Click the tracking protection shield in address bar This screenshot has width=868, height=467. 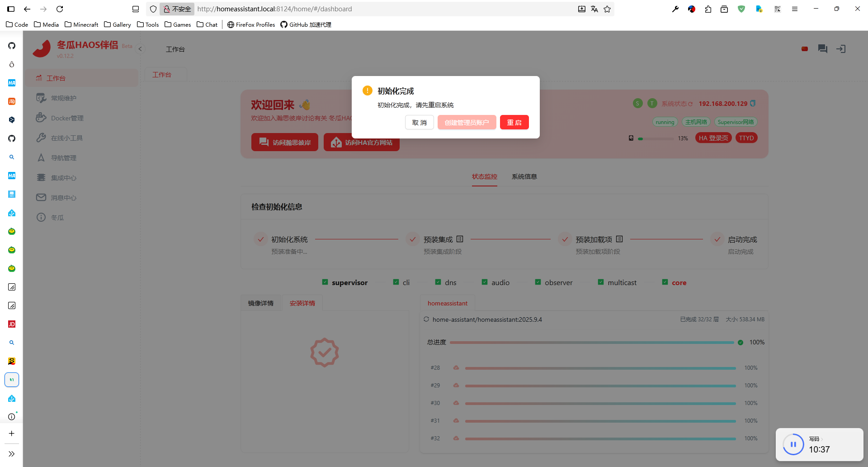tap(153, 9)
